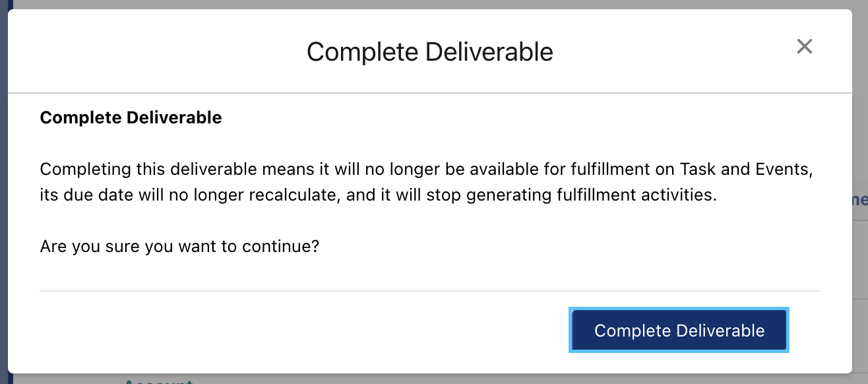This screenshot has width=868, height=384.
Task: Click the bold Complete Deliverable heading
Action: tap(131, 118)
